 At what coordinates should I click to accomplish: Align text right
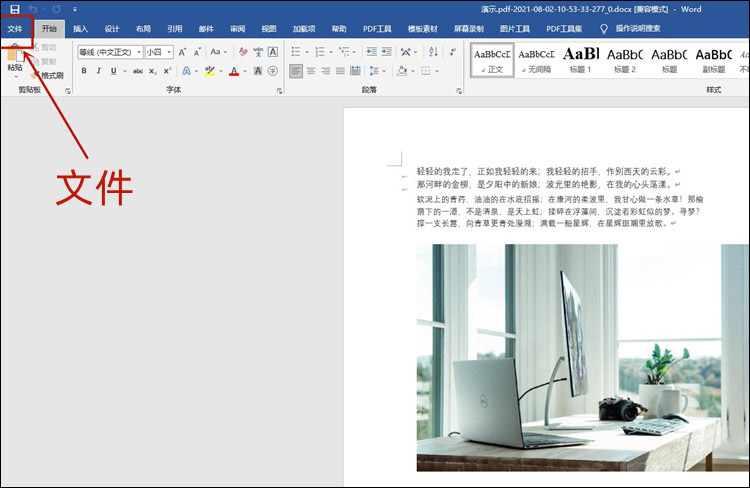[326, 71]
